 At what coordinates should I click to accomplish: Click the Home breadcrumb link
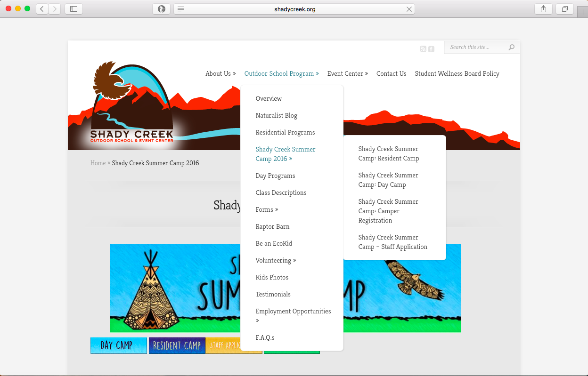tap(98, 163)
